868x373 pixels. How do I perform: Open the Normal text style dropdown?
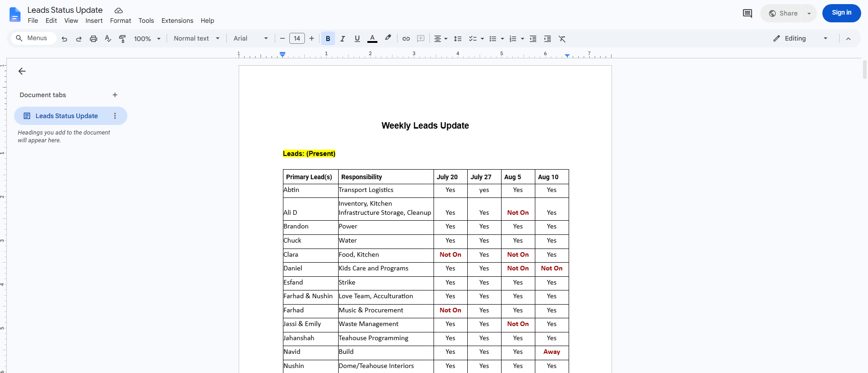pyautogui.click(x=197, y=39)
